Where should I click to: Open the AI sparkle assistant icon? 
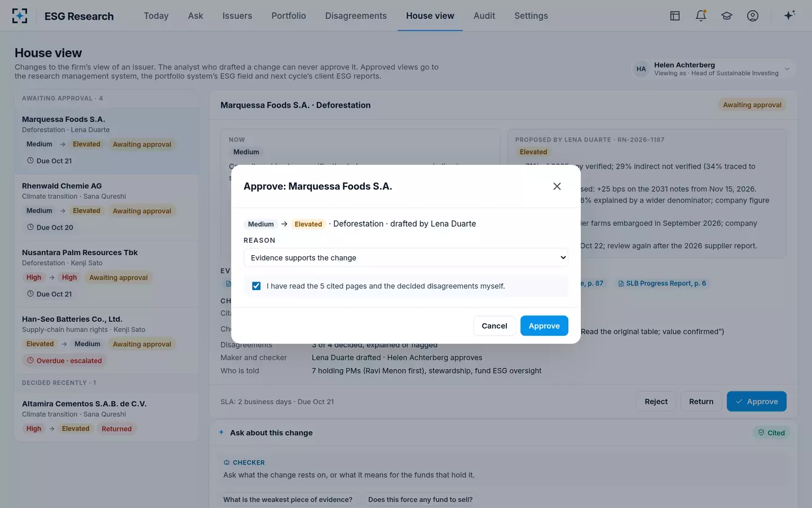[789, 15]
